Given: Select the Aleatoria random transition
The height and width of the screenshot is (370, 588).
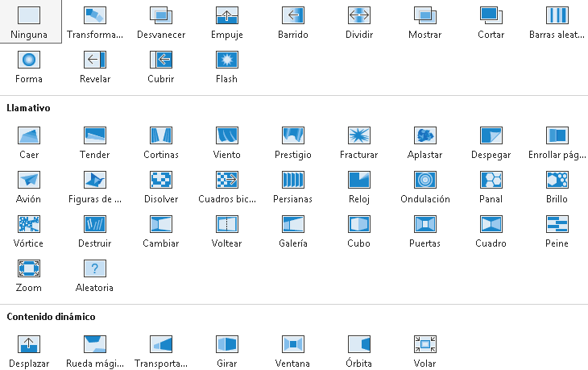Looking at the screenshot, I should [x=95, y=276].
